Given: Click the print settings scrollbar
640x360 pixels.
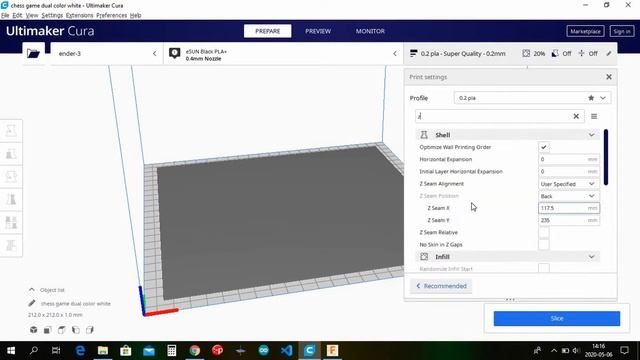Looking at the screenshot, I should (606, 157).
